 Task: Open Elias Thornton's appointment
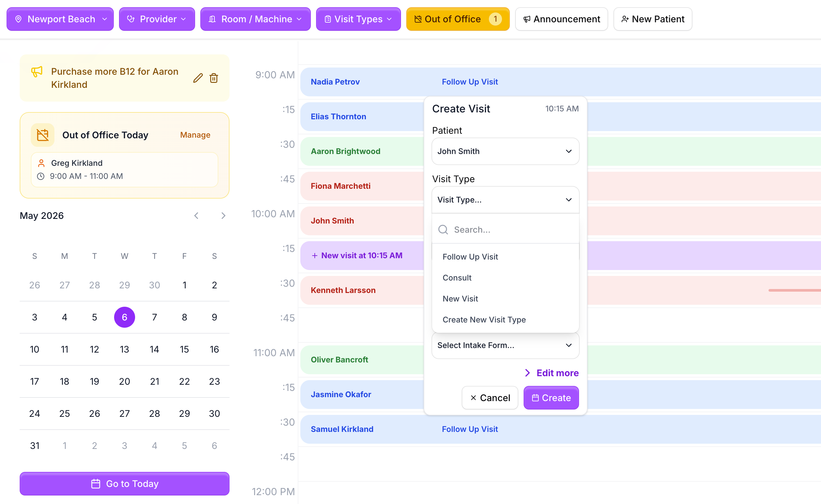(362, 117)
